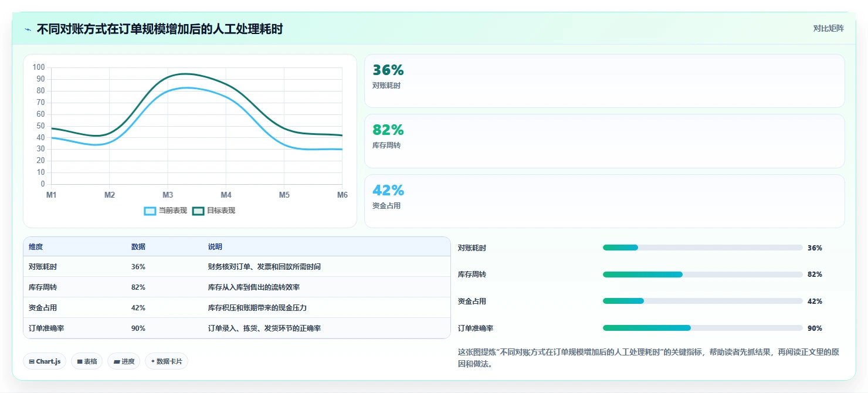Click the M4 axis label on chart
The image size is (868, 393).
tap(226, 195)
